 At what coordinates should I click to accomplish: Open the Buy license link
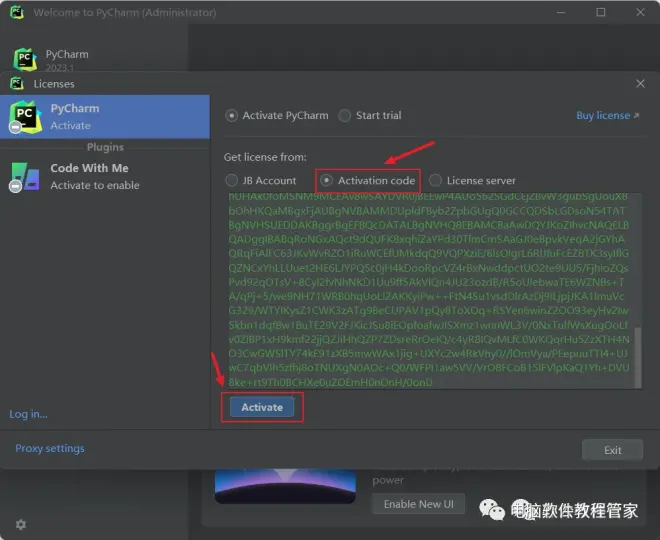coord(607,115)
